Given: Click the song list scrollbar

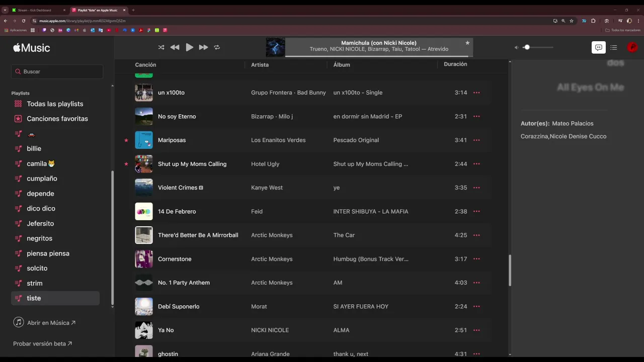Looking at the screenshot, I should click(x=510, y=270).
